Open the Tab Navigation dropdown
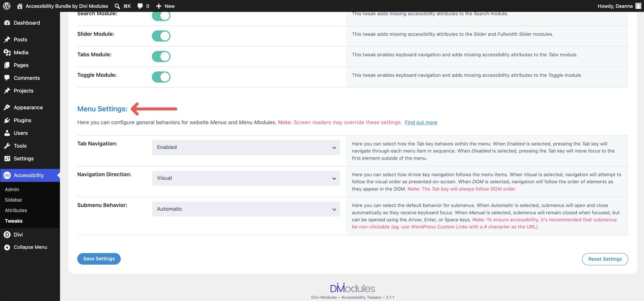Screen dimensions: 644x301 (246, 147)
